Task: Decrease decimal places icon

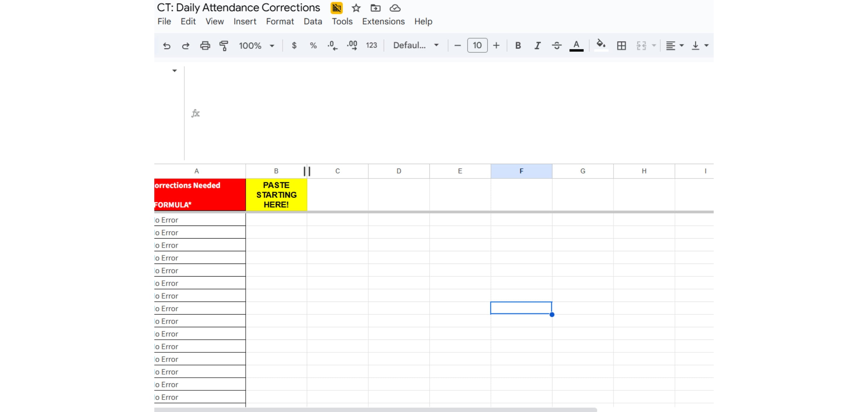Action: point(332,46)
